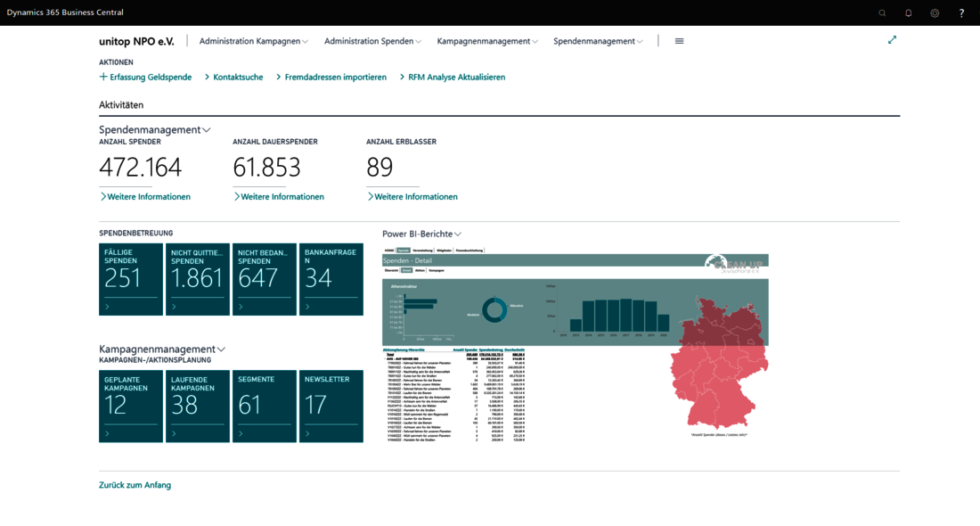This screenshot has height=526, width=980.
Task: Expand the Administration Spenden menu
Action: coord(372,41)
